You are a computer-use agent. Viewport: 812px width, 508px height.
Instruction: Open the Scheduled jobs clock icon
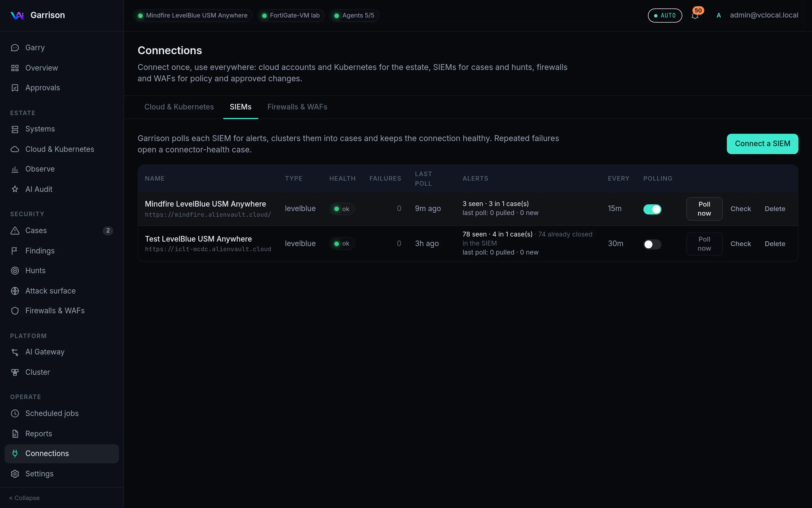coord(15,413)
